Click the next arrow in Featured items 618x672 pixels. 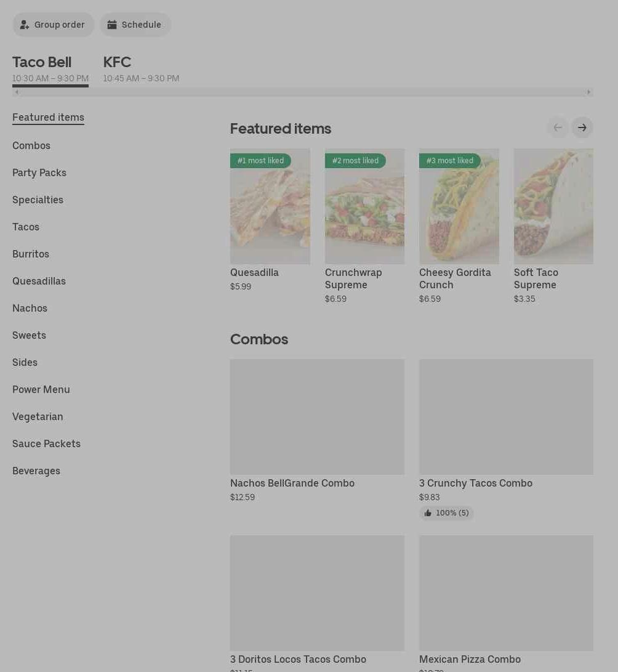(582, 128)
